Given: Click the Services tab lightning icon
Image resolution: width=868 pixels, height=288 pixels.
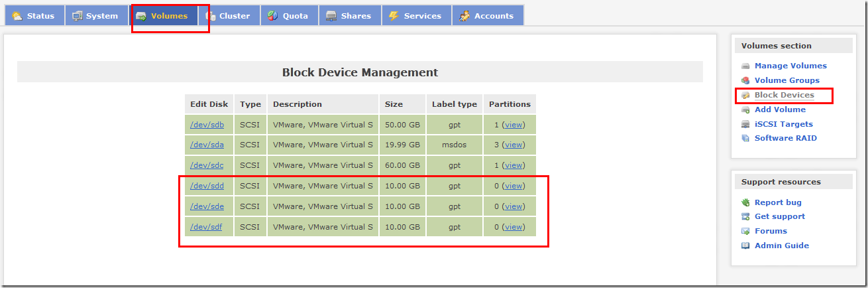Looking at the screenshot, I should click(x=394, y=16).
